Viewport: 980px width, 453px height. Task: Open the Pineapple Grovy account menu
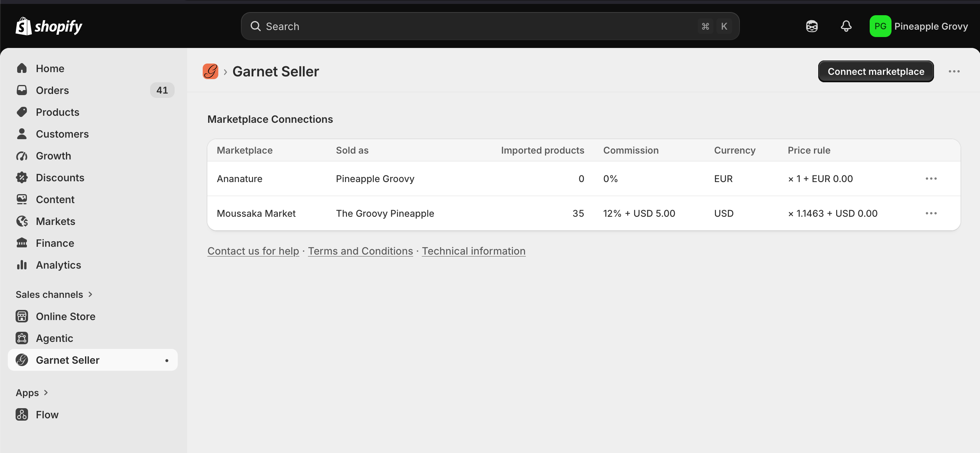919,26
